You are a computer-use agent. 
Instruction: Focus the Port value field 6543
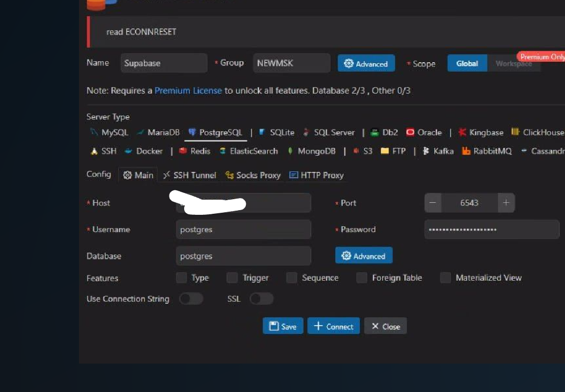pyautogui.click(x=469, y=203)
